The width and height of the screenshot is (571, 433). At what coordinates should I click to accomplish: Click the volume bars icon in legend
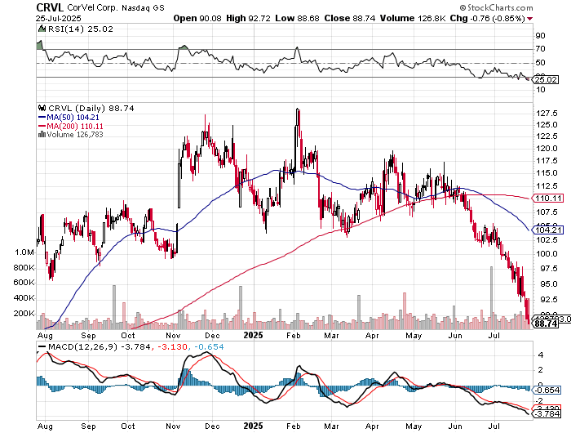tap(42, 134)
